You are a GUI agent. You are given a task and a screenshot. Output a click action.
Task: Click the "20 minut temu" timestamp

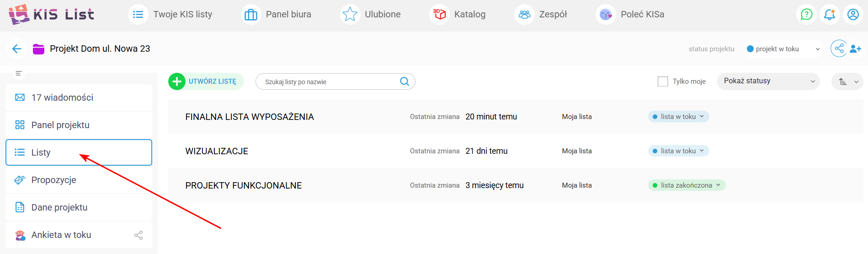pyautogui.click(x=491, y=117)
